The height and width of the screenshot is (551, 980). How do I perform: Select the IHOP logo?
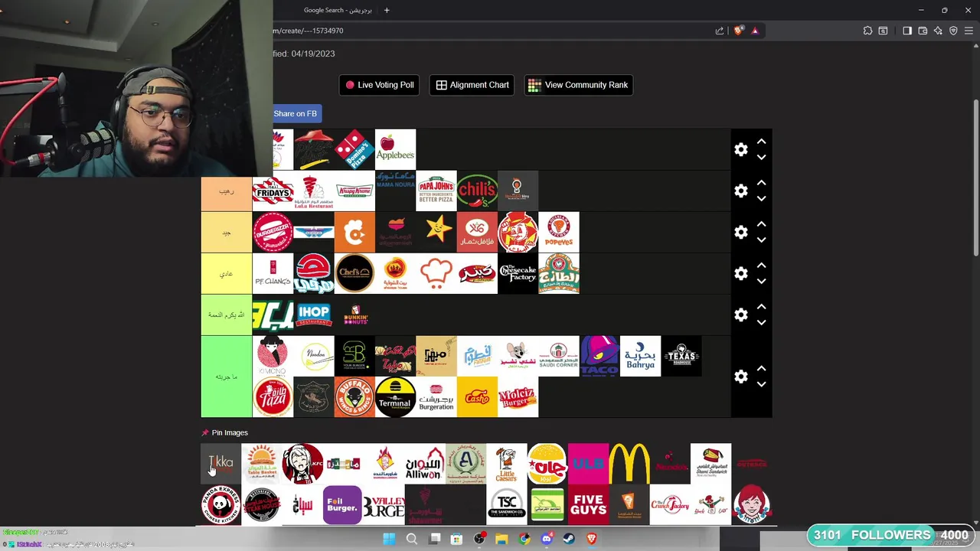point(314,315)
